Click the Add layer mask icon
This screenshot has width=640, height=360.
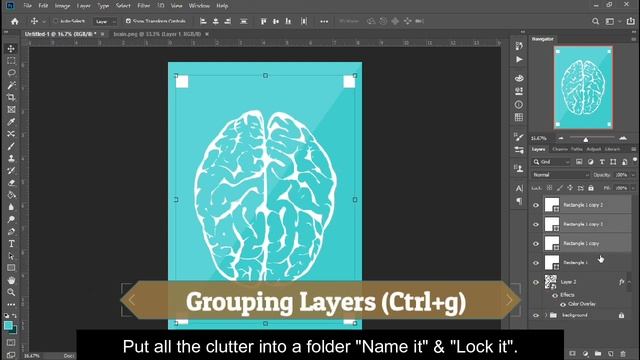(x=573, y=353)
